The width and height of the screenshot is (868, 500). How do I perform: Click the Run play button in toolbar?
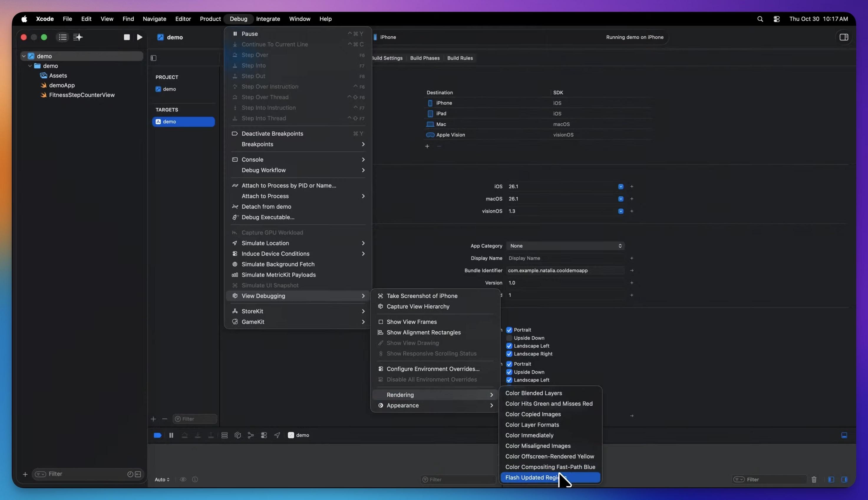pyautogui.click(x=139, y=37)
